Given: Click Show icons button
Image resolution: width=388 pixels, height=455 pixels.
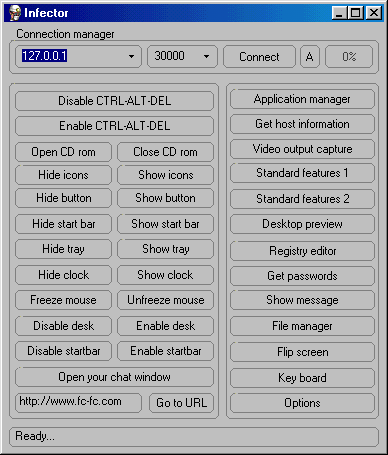Looking at the screenshot, I should click(165, 175).
